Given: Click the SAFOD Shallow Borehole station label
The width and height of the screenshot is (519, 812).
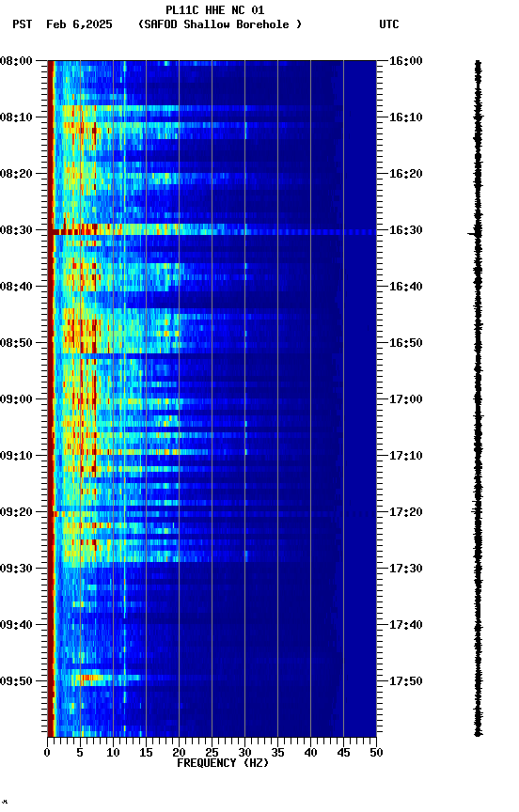Looking at the screenshot, I should coord(220,24).
